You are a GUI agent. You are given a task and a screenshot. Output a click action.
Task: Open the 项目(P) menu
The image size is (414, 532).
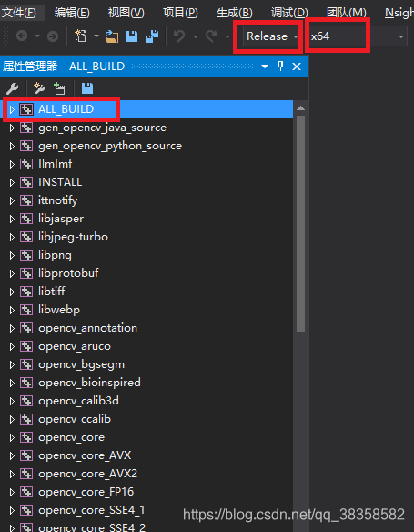point(180,13)
